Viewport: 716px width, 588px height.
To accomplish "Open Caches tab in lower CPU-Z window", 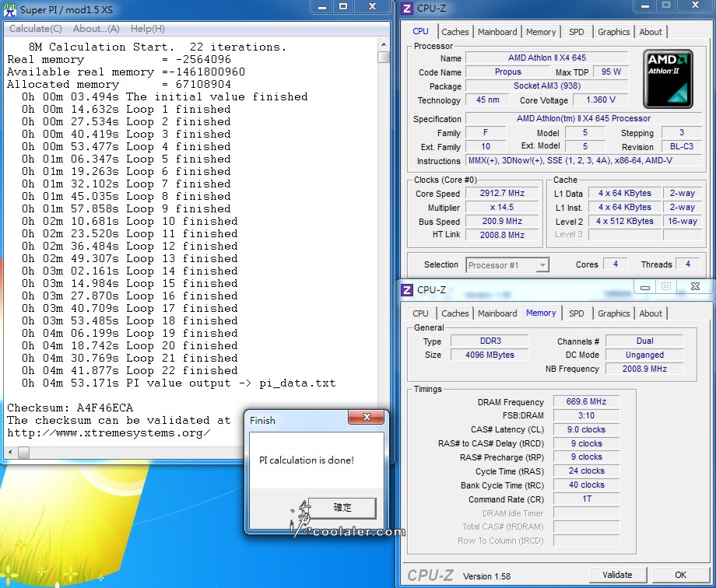I will (455, 313).
